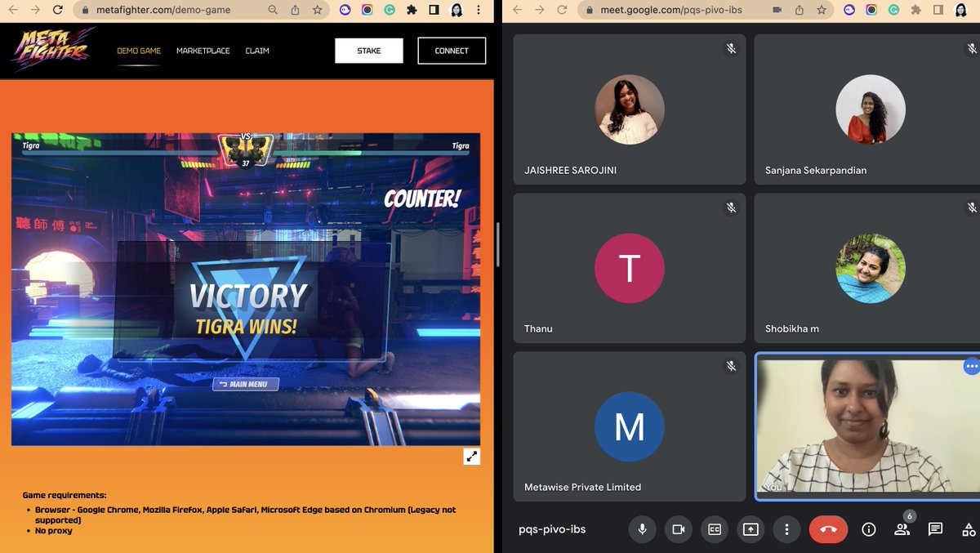
Task: Select JAISHREE SAROJINI's video tile
Action: [x=629, y=109]
